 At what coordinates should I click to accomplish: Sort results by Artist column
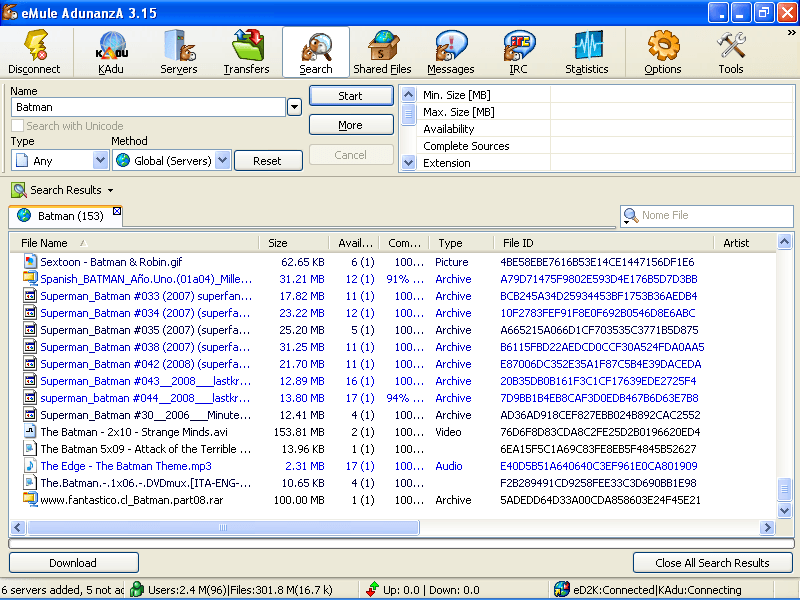click(x=744, y=243)
